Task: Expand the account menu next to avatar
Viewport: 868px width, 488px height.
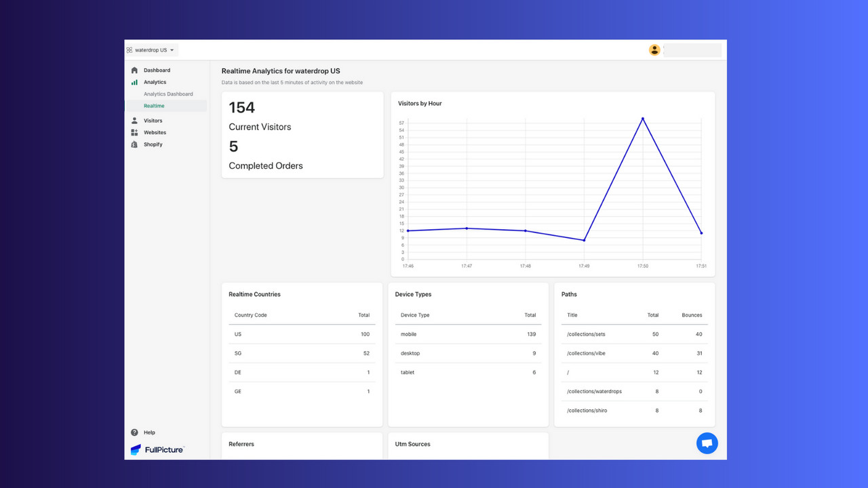Action: [x=692, y=49]
